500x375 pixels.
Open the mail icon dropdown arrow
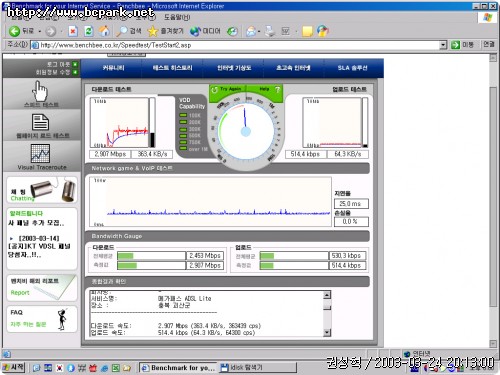259,32
